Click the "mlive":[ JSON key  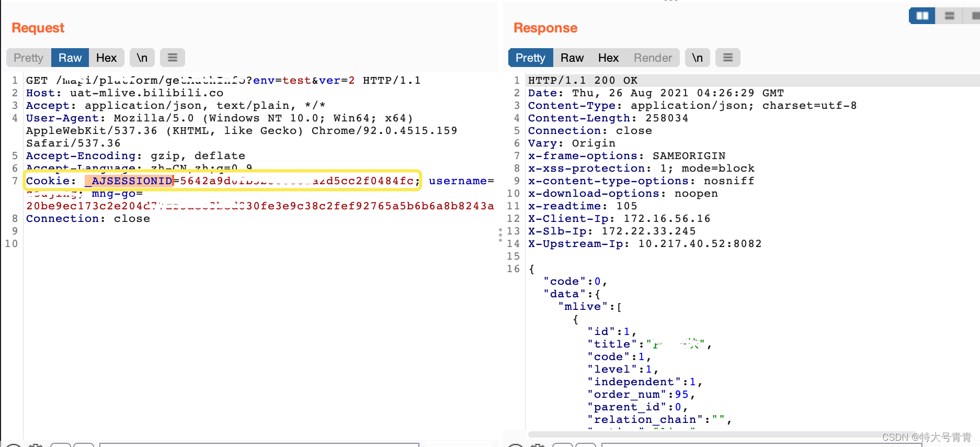pos(590,307)
